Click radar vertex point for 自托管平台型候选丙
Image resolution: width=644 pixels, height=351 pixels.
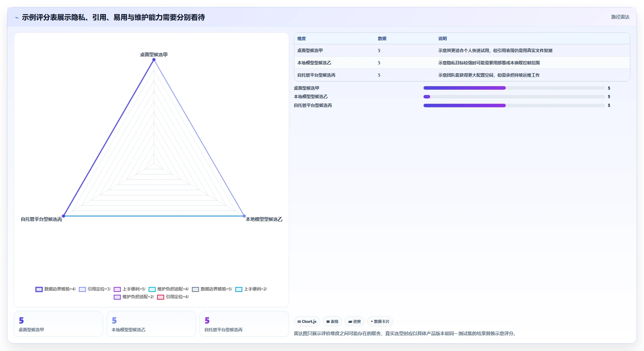(64, 216)
